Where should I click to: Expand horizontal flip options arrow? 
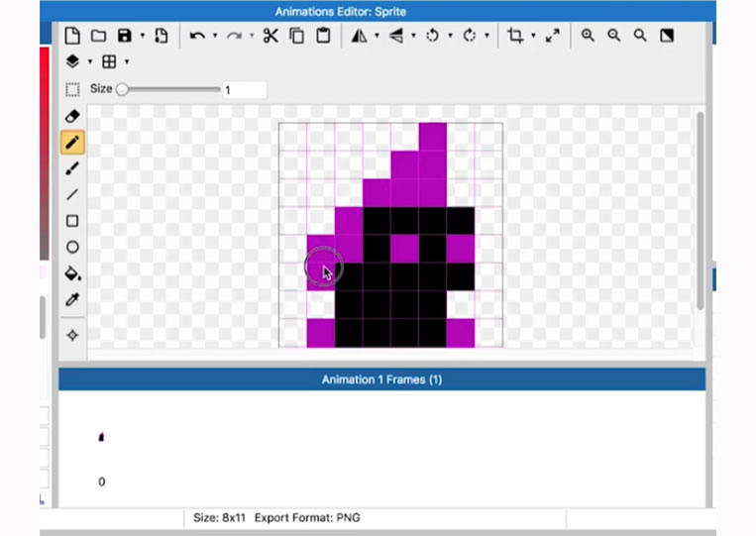[378, 36]
